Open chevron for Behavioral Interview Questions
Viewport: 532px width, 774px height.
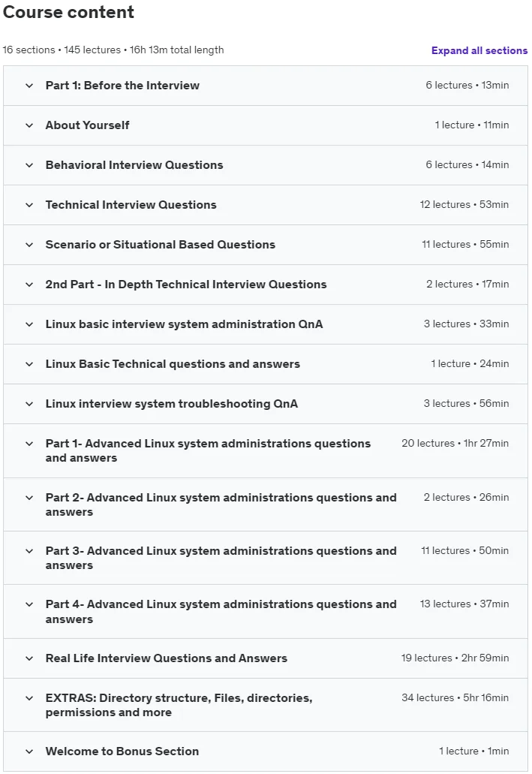[29, 165]
